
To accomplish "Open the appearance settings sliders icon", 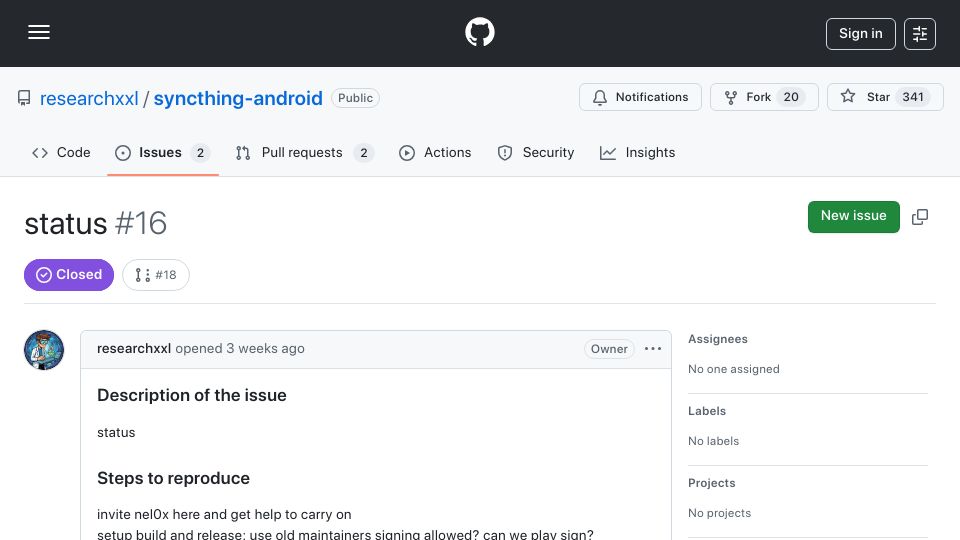I will [920, 34].
